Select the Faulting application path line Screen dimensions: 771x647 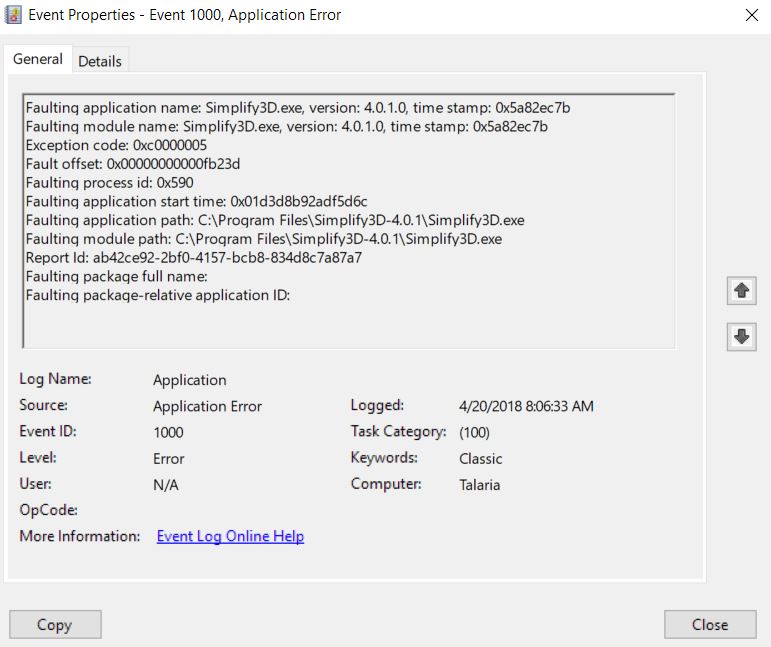275,220
